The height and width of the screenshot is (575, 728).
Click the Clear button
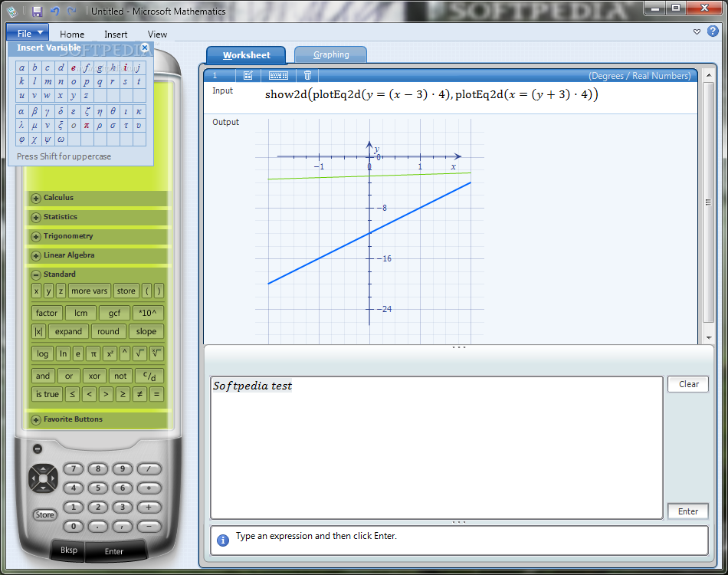click(688, 384)
